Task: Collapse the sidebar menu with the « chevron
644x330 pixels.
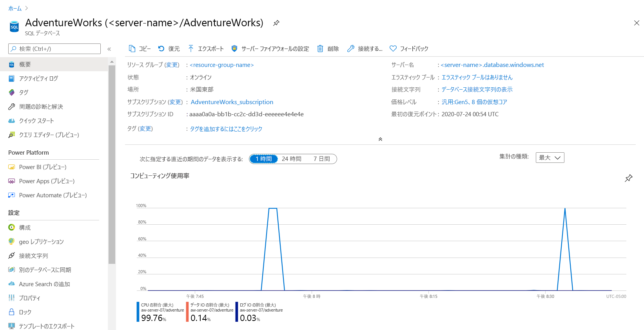Action: [109, 49]
